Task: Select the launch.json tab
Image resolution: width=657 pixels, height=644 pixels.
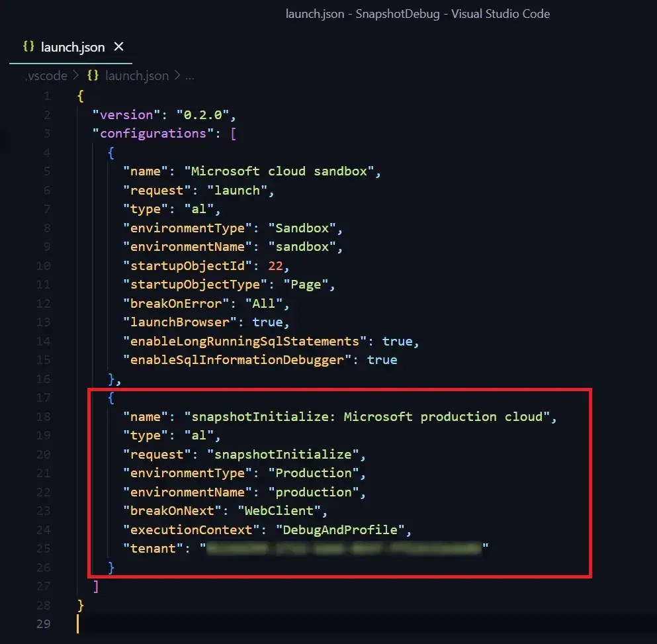Action: click(x=73, y=46)
